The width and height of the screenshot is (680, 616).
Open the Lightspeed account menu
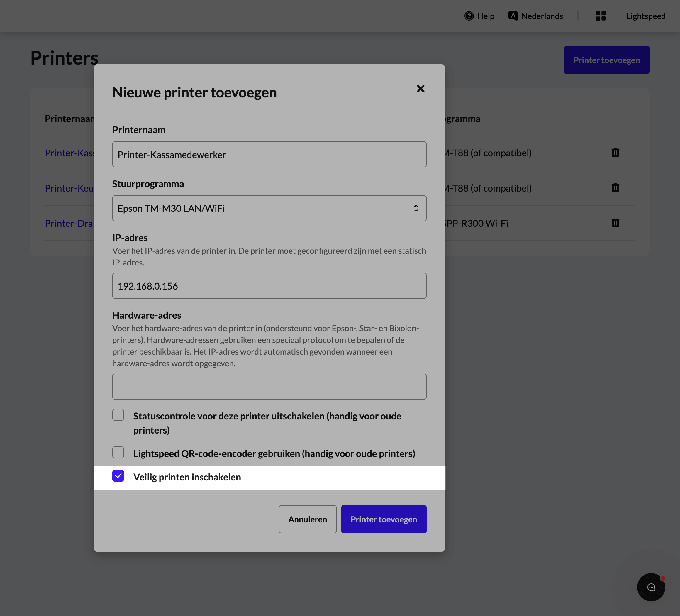pyautogui.click(x=646, y=16)
